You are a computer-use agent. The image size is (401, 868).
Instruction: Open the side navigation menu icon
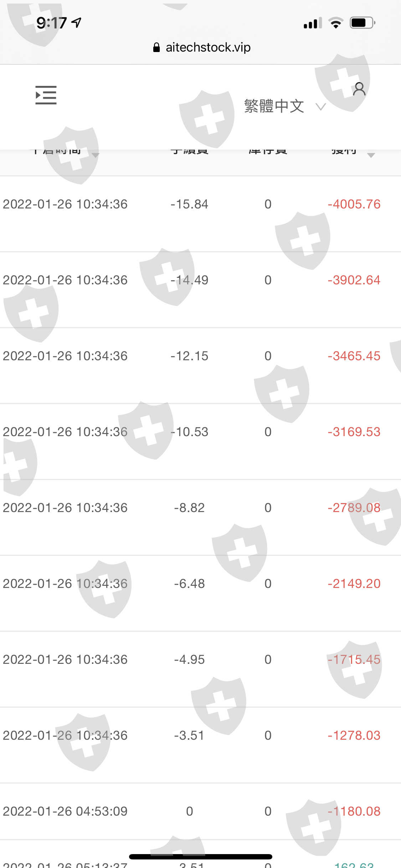(x=46, y=95)
